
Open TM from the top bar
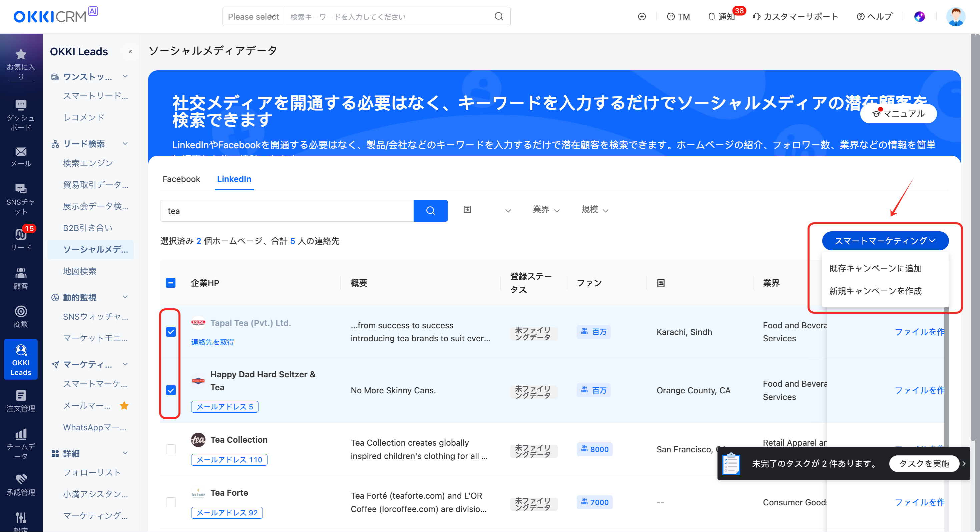(678, 16)
